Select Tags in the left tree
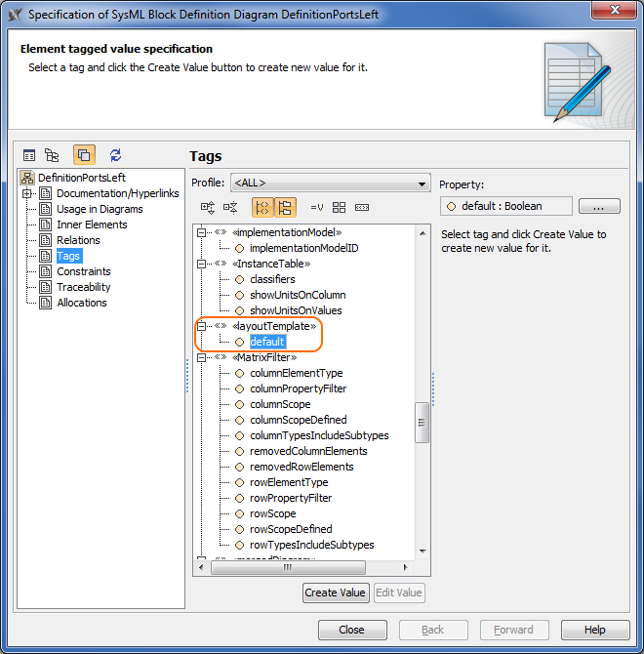The width and height of the screenshot is (644, 654). (68, 256)
